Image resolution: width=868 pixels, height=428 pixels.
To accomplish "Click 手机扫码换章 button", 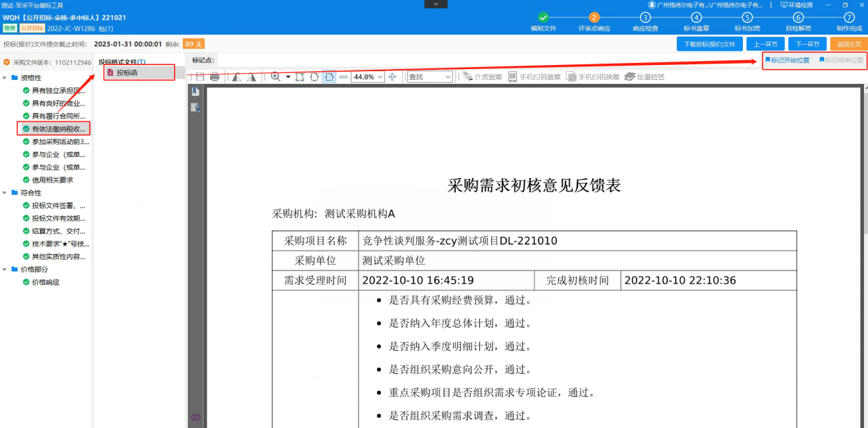I will tap(593, 77).
